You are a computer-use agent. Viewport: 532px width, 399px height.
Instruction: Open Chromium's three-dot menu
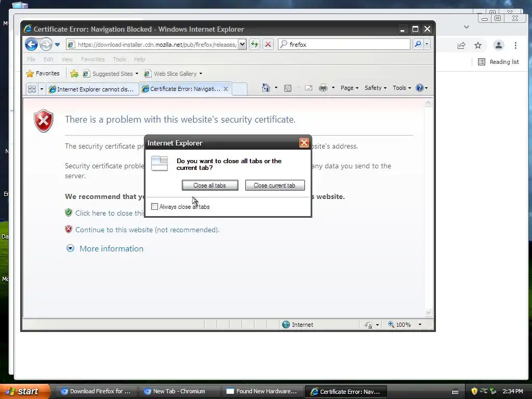[x=516, y=45]
